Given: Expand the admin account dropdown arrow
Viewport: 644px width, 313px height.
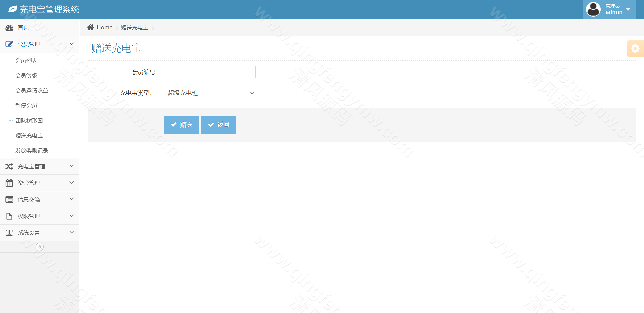Looking at the screenshot, I should (628, 9).
